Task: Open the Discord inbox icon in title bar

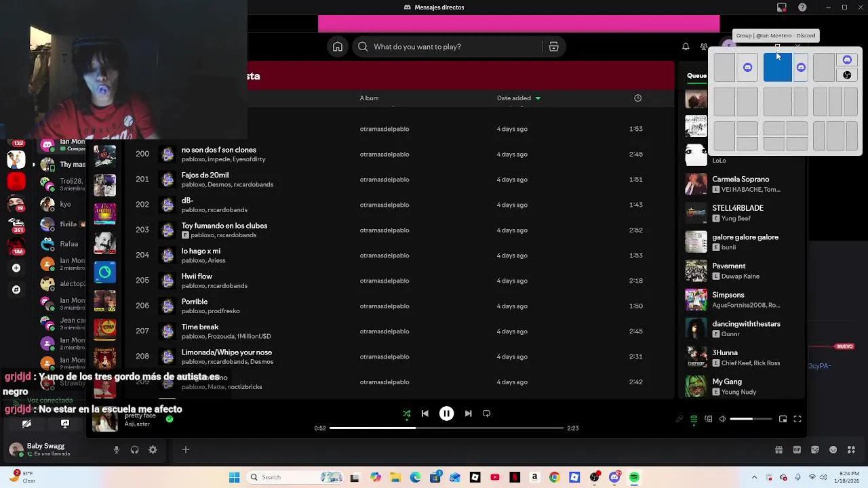Action: click(x=782, y=7)
